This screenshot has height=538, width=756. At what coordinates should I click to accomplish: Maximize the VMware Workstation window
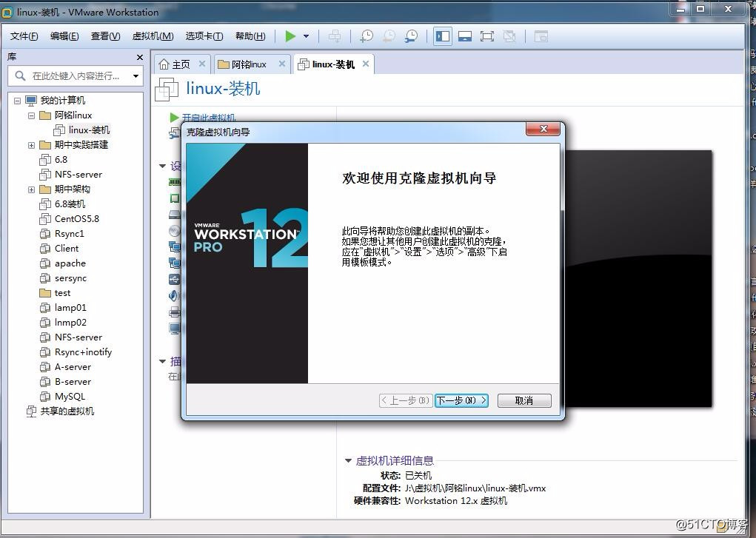pos(701,9)
